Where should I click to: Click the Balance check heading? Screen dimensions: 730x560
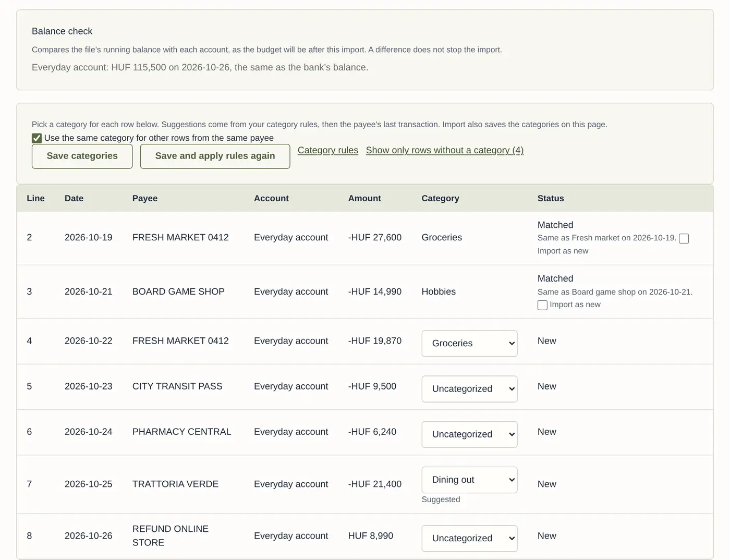(62, 31)
